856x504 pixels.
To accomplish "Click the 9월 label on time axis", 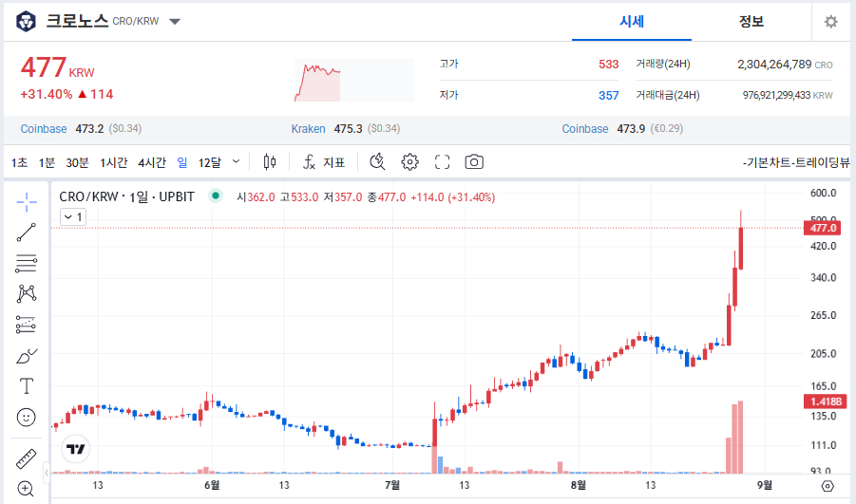I will coord(764,485).
